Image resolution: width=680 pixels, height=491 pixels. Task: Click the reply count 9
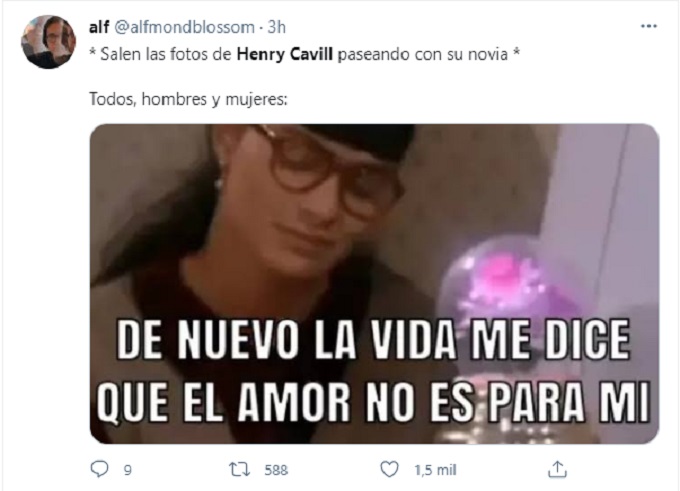[x=128, y=470]
